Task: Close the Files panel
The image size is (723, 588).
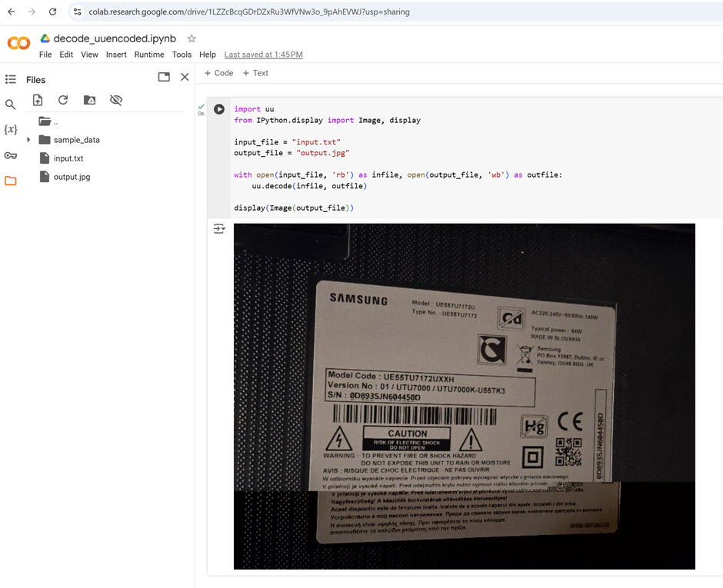Action: point(185,77)
